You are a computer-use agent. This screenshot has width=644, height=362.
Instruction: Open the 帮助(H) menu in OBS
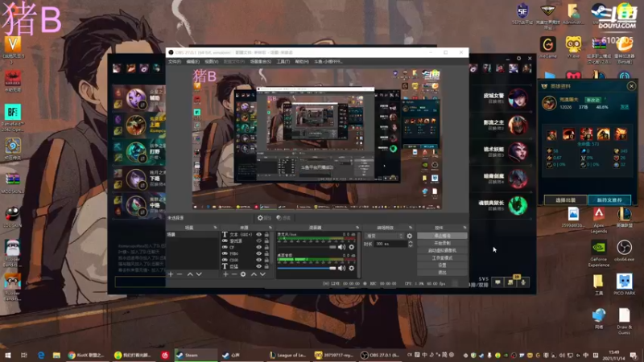click(301, 62)
